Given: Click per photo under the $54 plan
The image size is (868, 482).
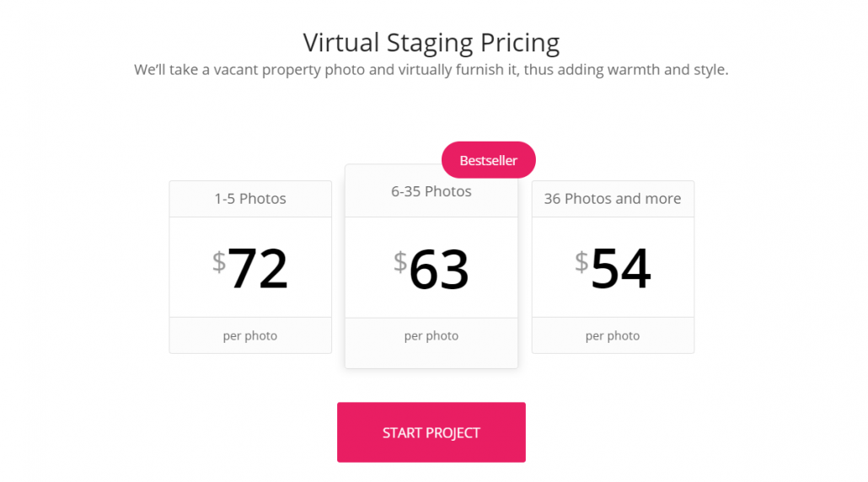Looking at the screenshot, I should pos(613,336).
